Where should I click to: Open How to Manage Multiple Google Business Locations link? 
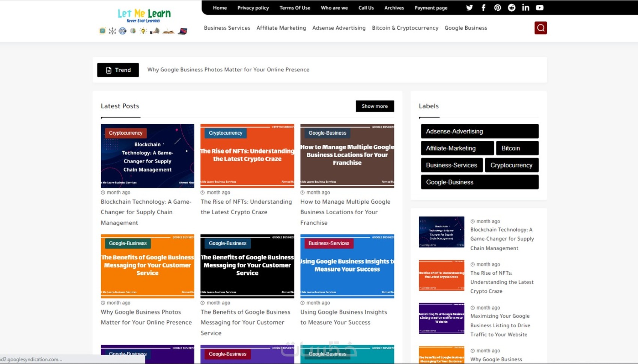[x=345, y=212]
